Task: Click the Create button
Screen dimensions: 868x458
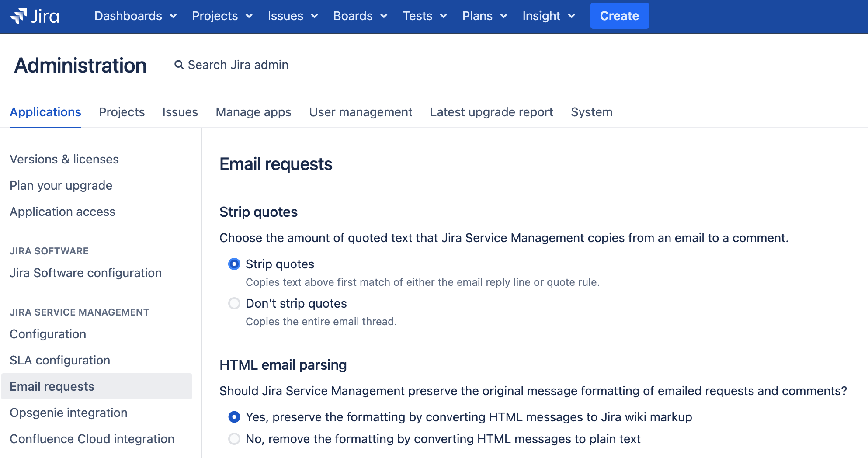Action: click(x=619, y=16)
